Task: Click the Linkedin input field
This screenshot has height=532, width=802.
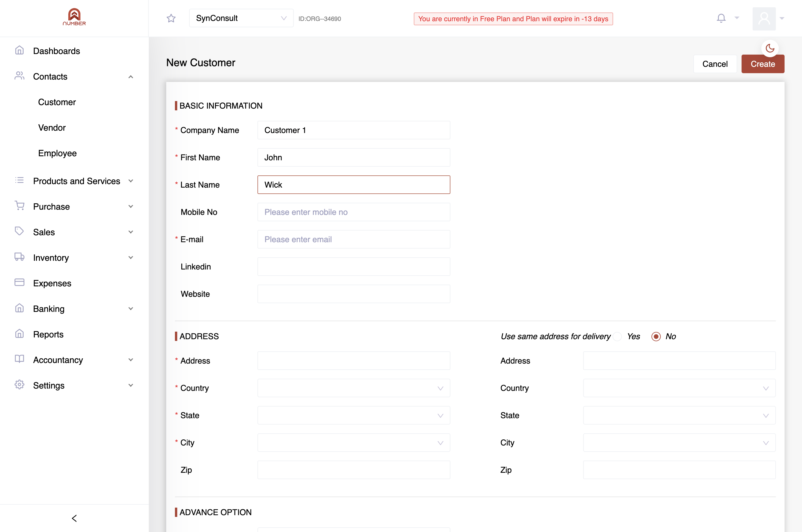Action: pyautogui.click(x=354, y=267)
